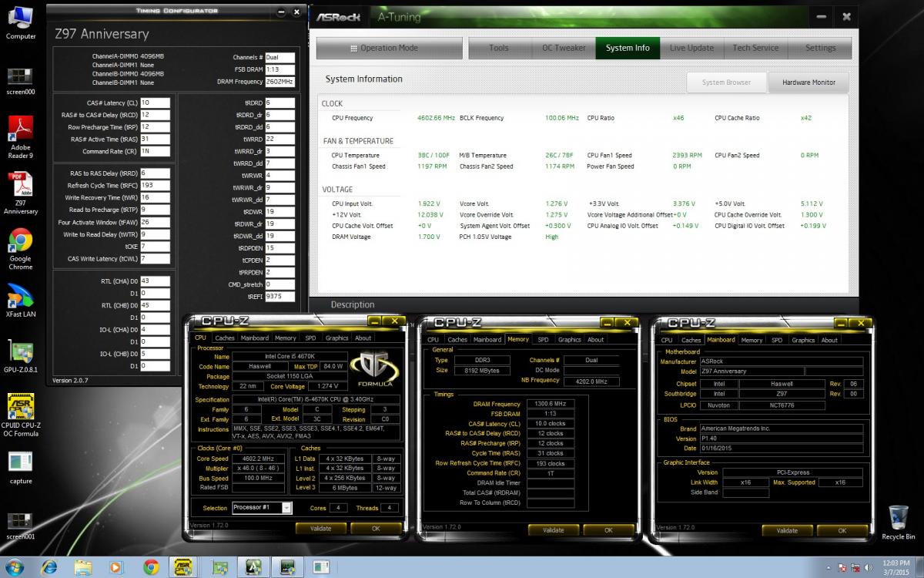Launch Google Chrome from the desktop
The width and height of the screenshot is (924, 578).
(x=21, y=249)
